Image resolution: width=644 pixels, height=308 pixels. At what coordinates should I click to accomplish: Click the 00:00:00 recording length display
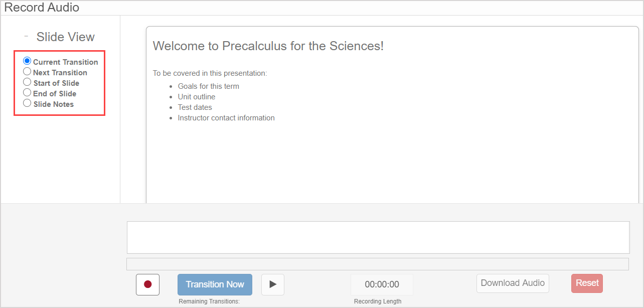pos(382,284)
